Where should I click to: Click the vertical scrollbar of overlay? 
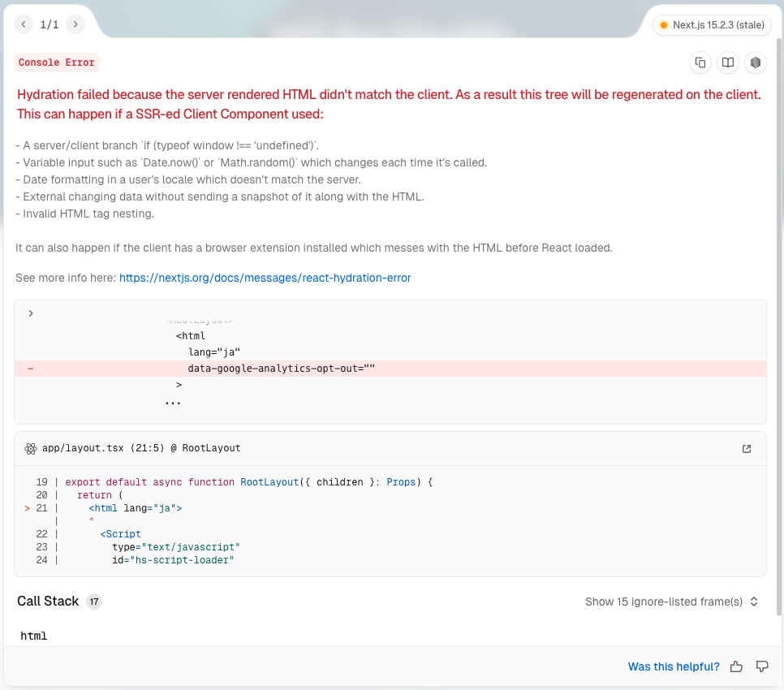(x=779, y=326)
